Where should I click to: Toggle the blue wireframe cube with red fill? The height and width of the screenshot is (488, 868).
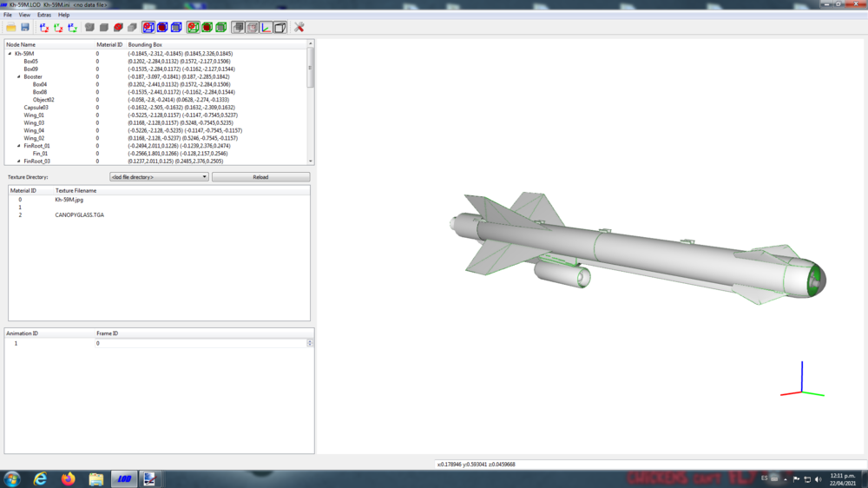tap(162, 27)
